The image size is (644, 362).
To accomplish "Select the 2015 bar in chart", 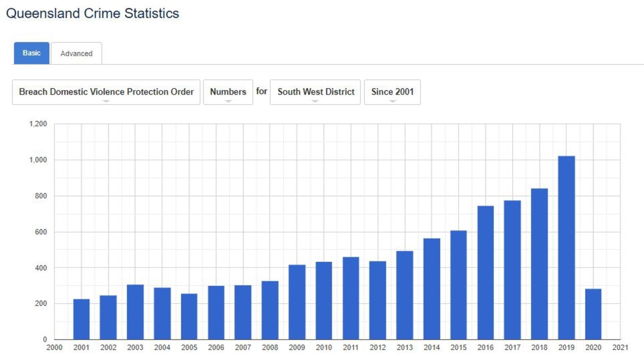I will coord(459,285).
